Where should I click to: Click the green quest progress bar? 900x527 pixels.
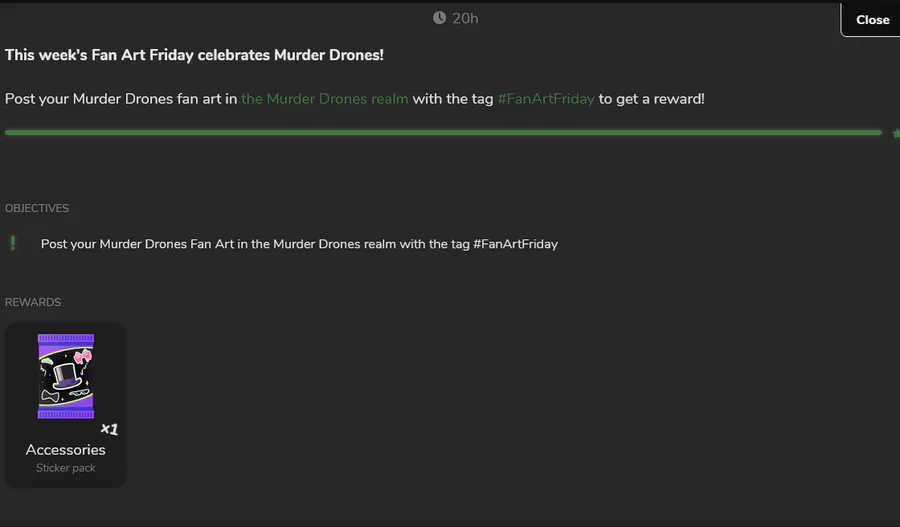tap(443, 133)
